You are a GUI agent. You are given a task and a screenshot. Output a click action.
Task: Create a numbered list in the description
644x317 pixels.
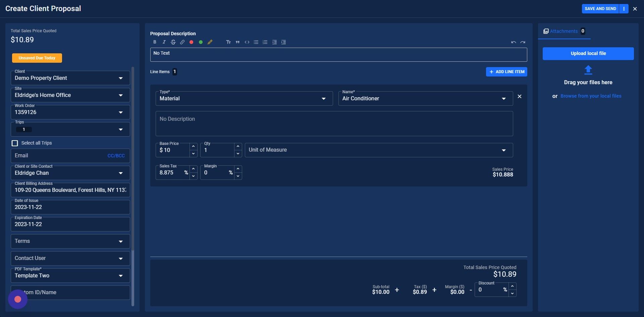point(265,42)
